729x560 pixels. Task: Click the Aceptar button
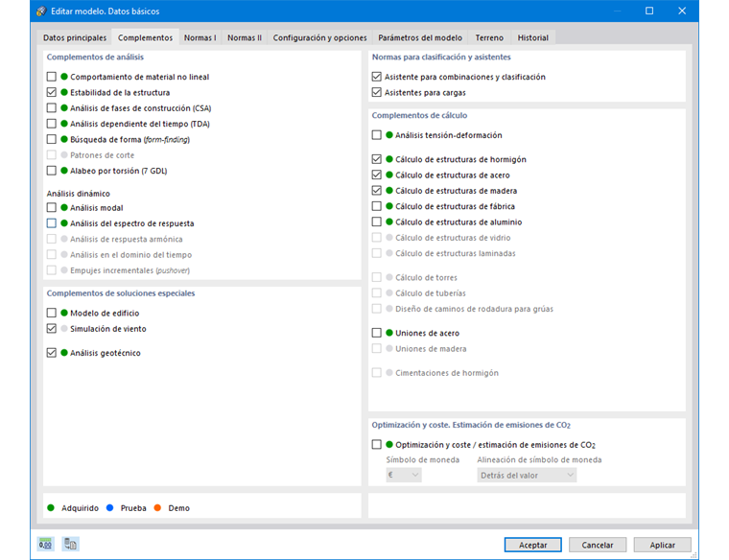pos(532,545)
